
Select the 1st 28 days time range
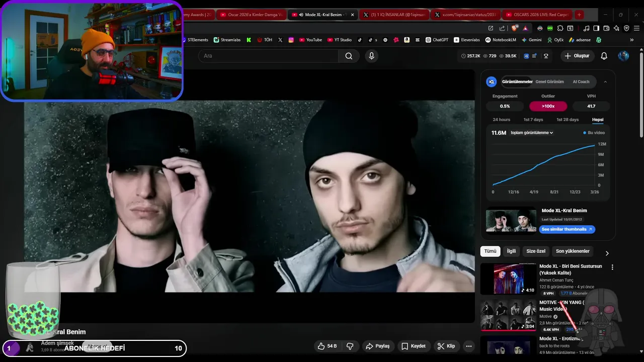[568, 120]
